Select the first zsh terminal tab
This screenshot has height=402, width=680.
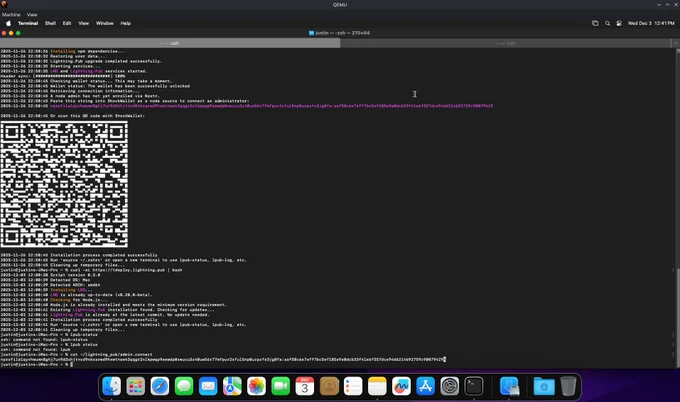coord(170,43)
